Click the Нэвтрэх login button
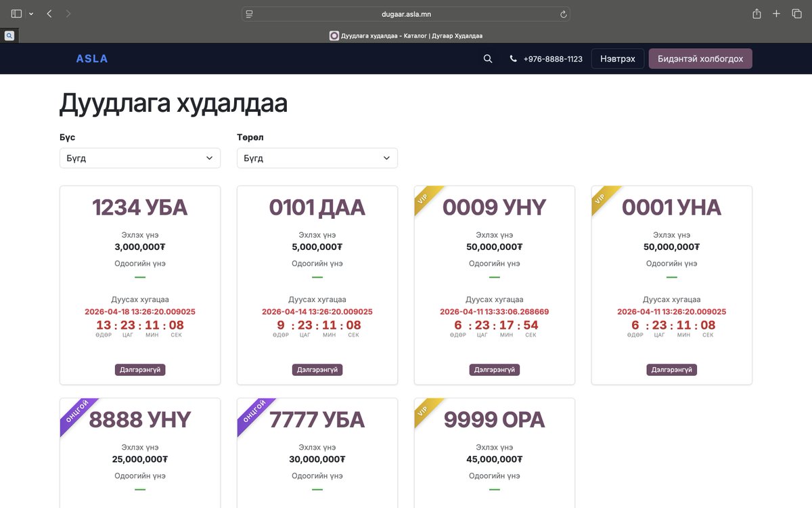 [x=618, y=59]
